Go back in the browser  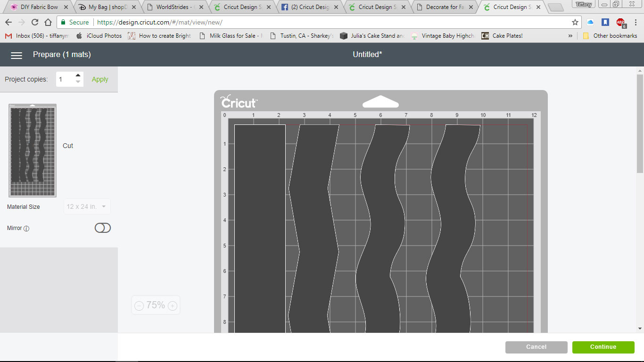click(x=8, y=22)
